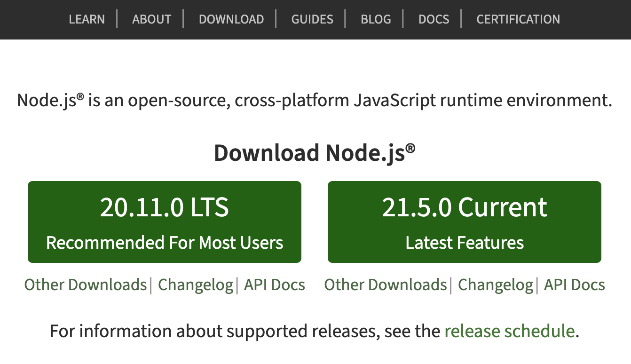
Task: Open API Docs under the Current button
Action: 575,285
